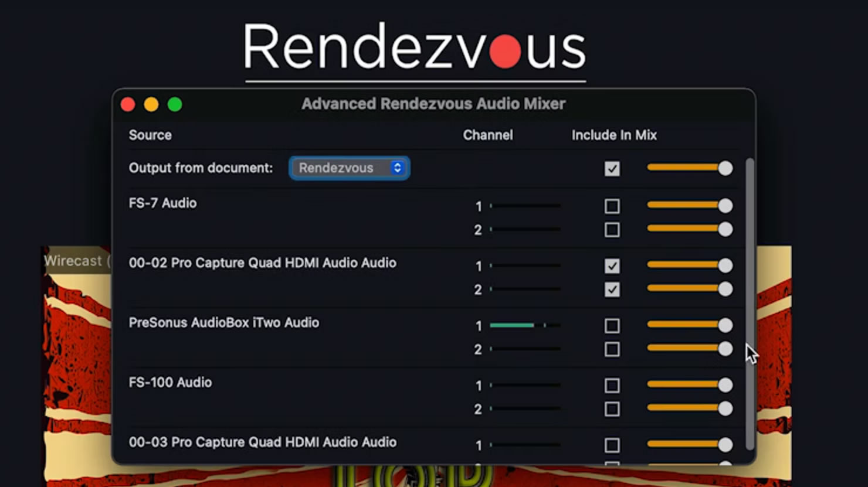Click FS-7 Audio channel 2 volume slider

690,229
